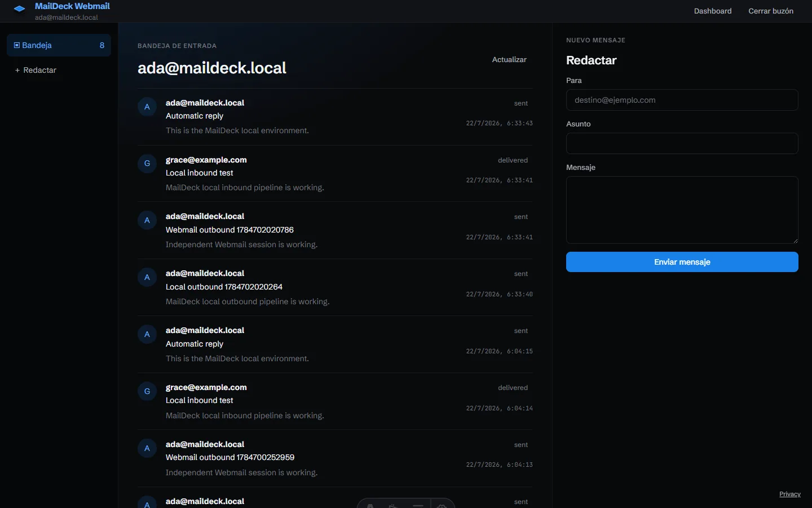This screenshot has height=508, width=812.
Task: Refresh inbox with Actualizar
Action: (509, 59)
